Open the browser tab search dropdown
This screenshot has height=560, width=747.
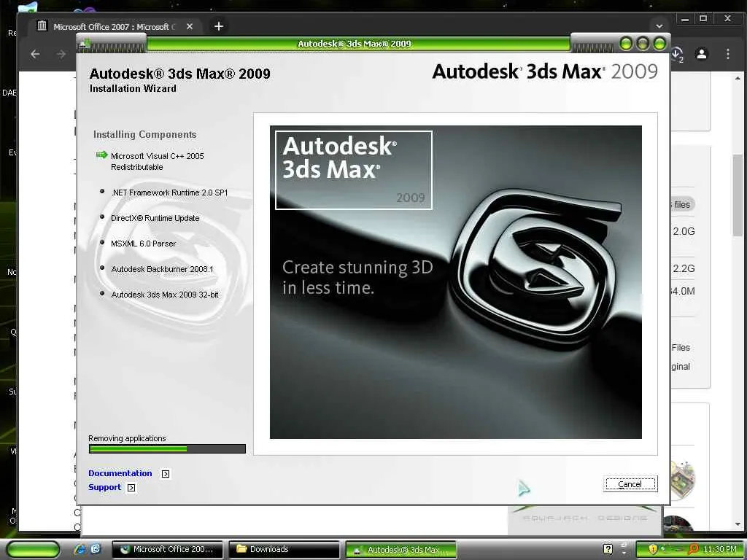pyautogui.click(x=659, y=26)
